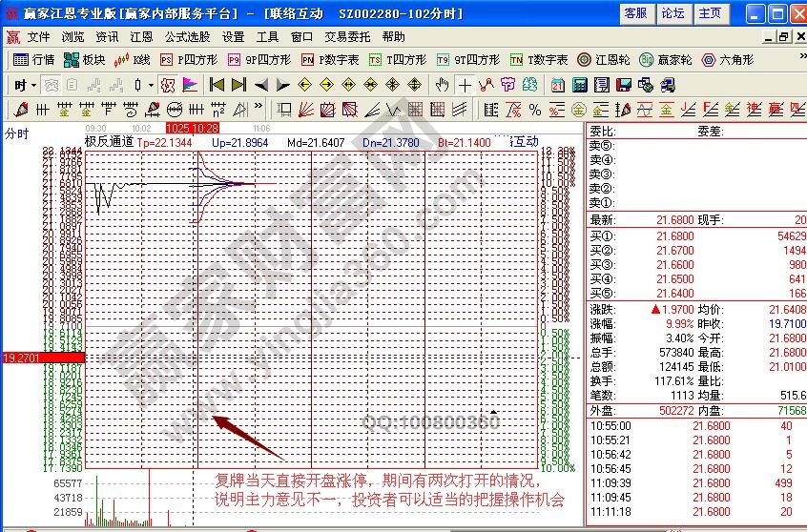Click yellow diamond left-arrow shift icon

click(x=304, y=85)
